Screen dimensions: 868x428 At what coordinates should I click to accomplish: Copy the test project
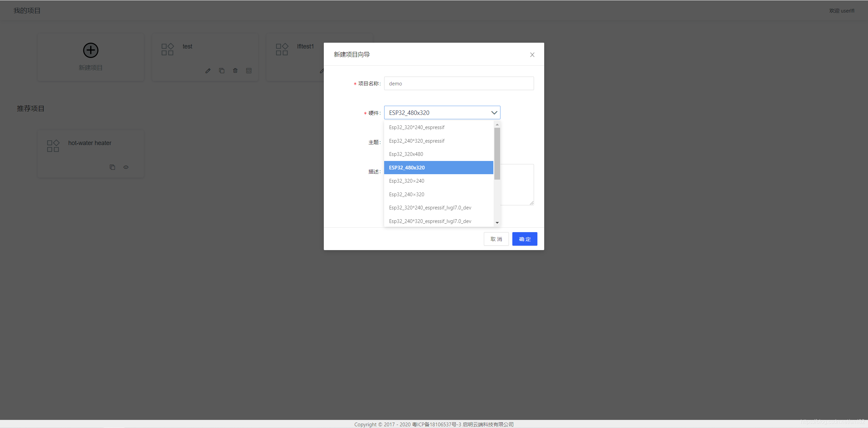click(x=221, y=70)
